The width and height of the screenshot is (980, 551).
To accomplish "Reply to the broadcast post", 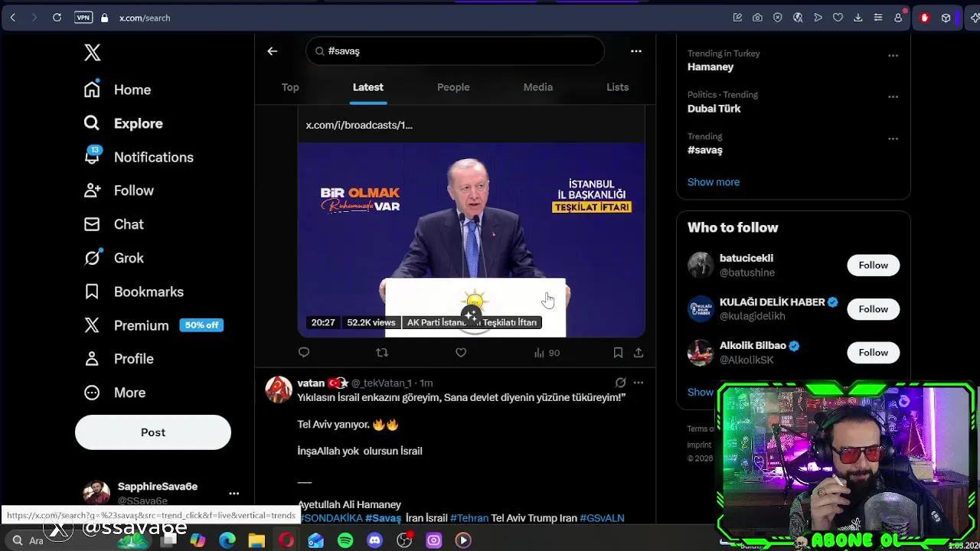I will [304, 353].
